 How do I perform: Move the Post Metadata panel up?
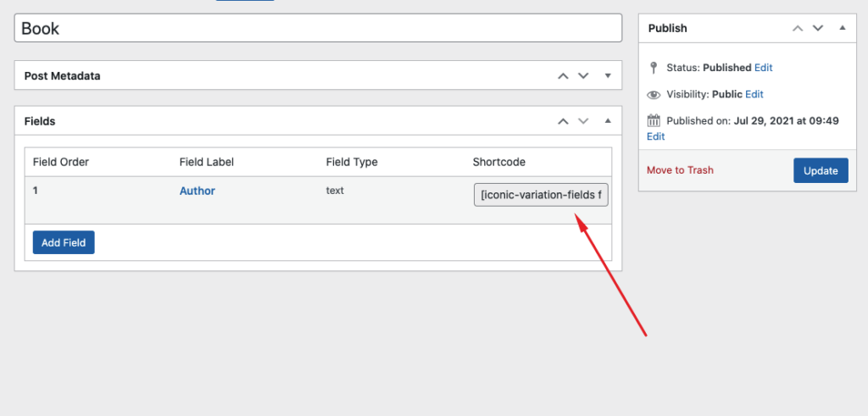[x=563, y=76]
